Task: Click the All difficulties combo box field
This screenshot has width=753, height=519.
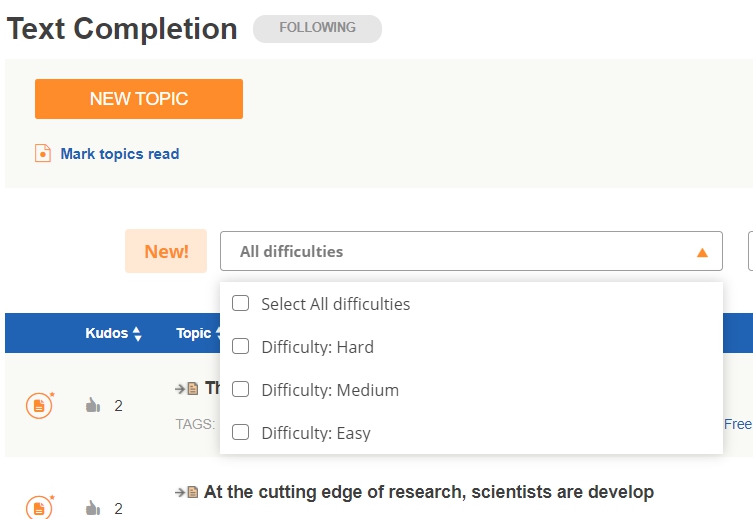Action: coord(471,251)
